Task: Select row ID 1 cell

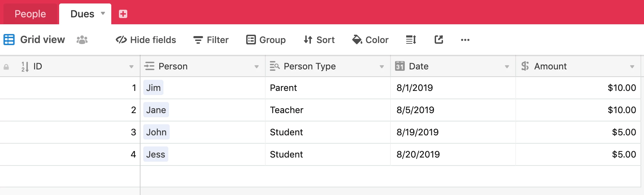Action: 70,88
